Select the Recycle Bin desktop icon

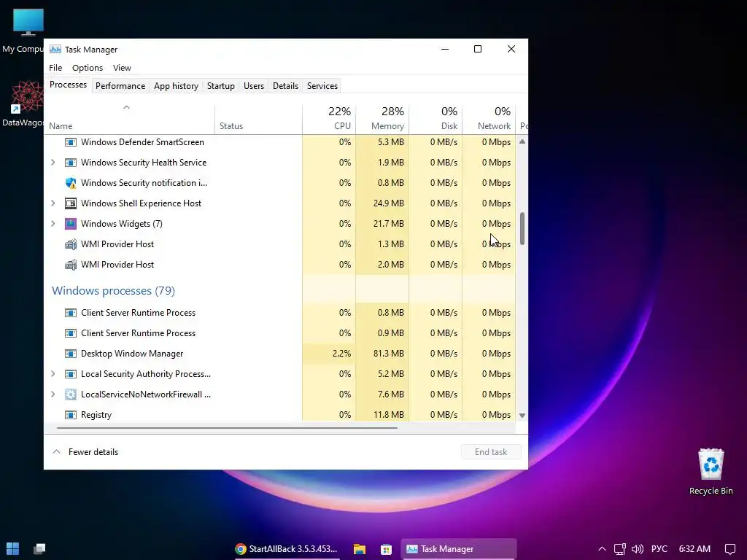click(711, 472)
